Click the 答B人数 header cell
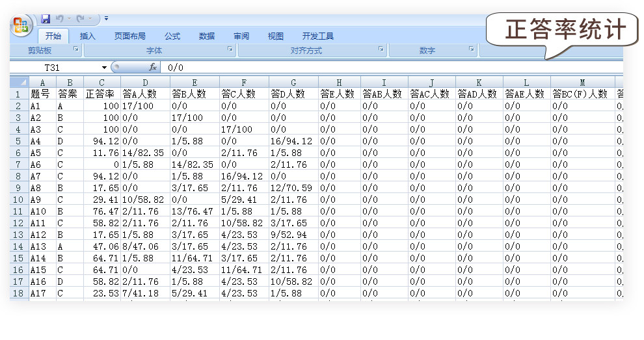This screenshot has width=644, height=340. 195,94
